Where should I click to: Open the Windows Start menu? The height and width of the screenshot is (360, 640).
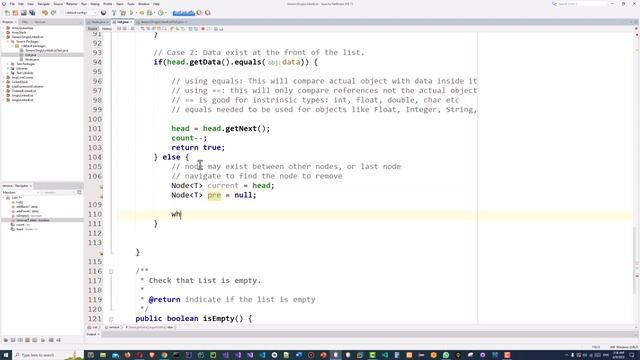click(6, 355)
